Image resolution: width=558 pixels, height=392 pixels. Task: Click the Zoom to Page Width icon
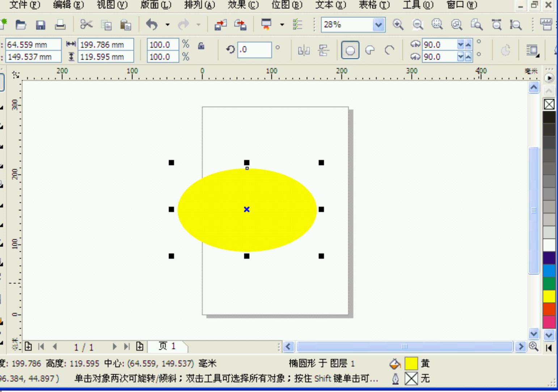(x=496, y=25)
